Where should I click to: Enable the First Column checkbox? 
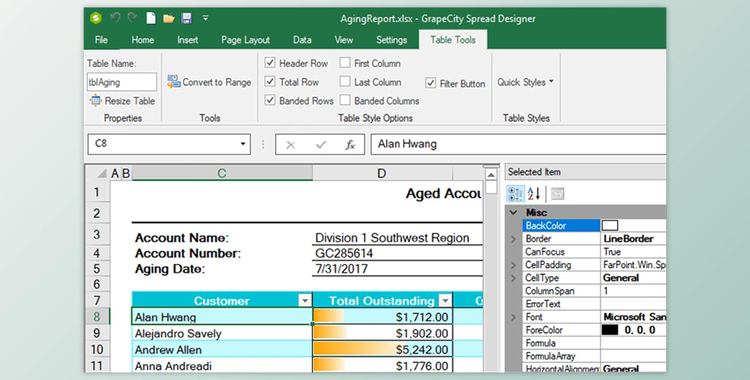pyautogui.click(x=345, y=63)
